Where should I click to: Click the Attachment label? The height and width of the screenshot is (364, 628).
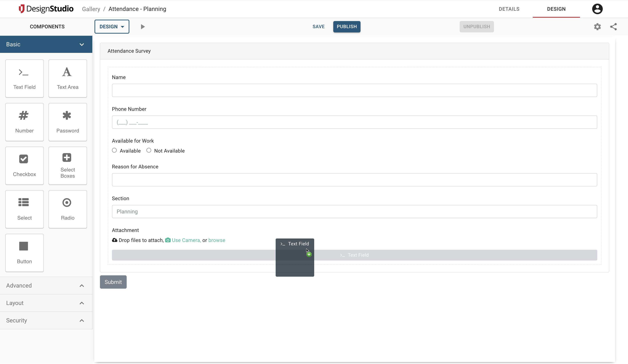point(125,230)
